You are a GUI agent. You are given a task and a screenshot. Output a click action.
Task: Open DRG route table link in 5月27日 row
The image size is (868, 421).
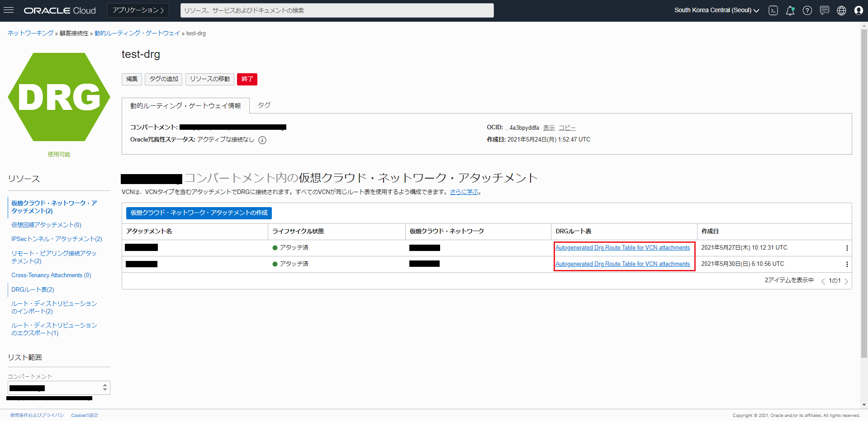coord(623,247)
